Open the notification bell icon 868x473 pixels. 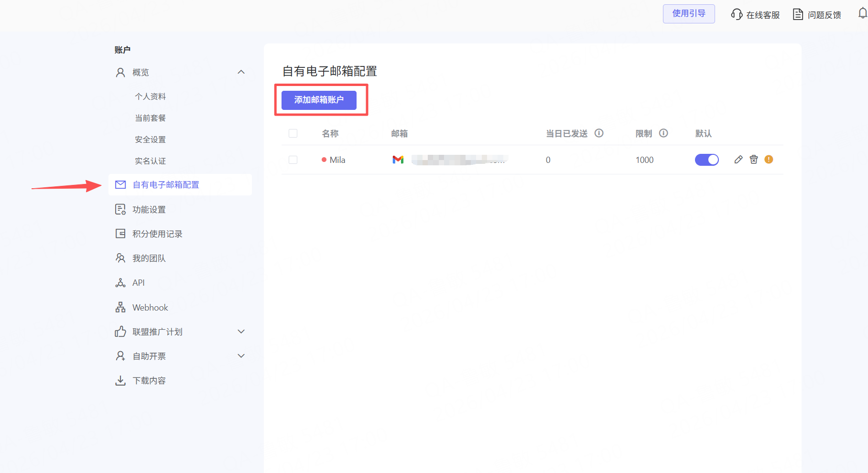[862, 14]
